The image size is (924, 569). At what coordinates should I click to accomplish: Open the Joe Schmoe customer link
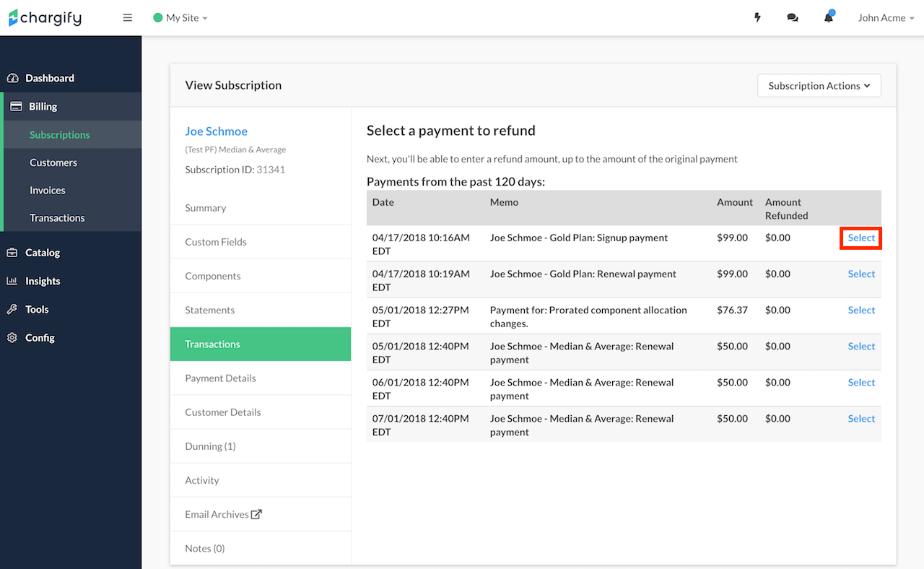tap(216, 131)
